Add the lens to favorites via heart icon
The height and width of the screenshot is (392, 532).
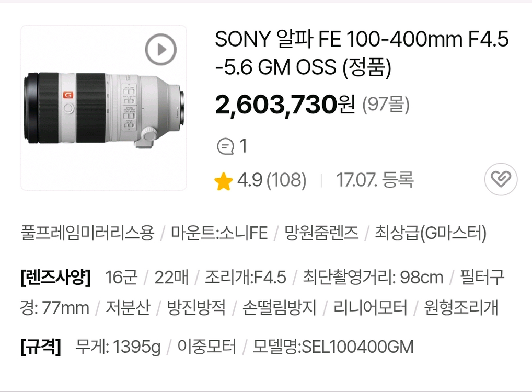point(501,179)
